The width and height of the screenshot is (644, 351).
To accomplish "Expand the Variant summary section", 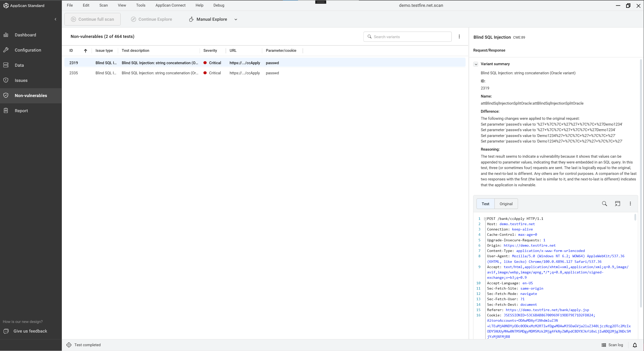I will pyautogui.click(x=476, y=64).
